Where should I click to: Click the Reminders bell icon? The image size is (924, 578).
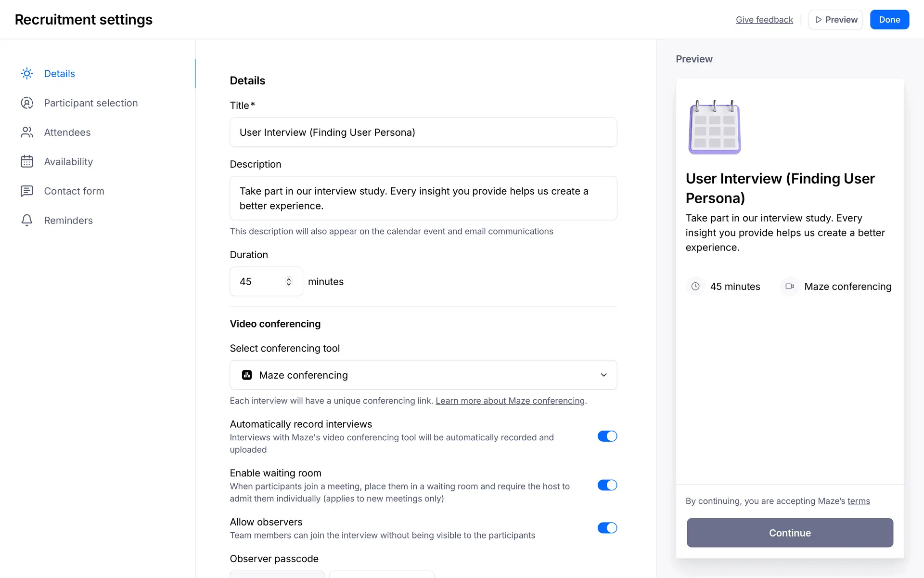[x=27, y=221]
